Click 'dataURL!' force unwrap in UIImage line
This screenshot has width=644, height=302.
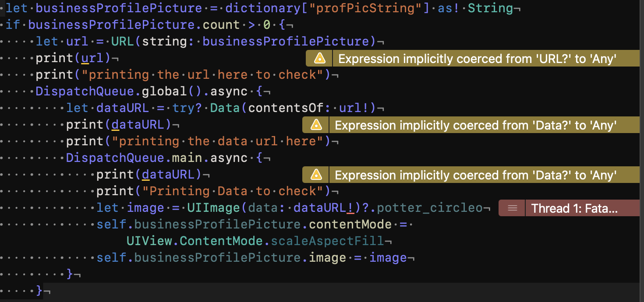(x=323, y=208)
